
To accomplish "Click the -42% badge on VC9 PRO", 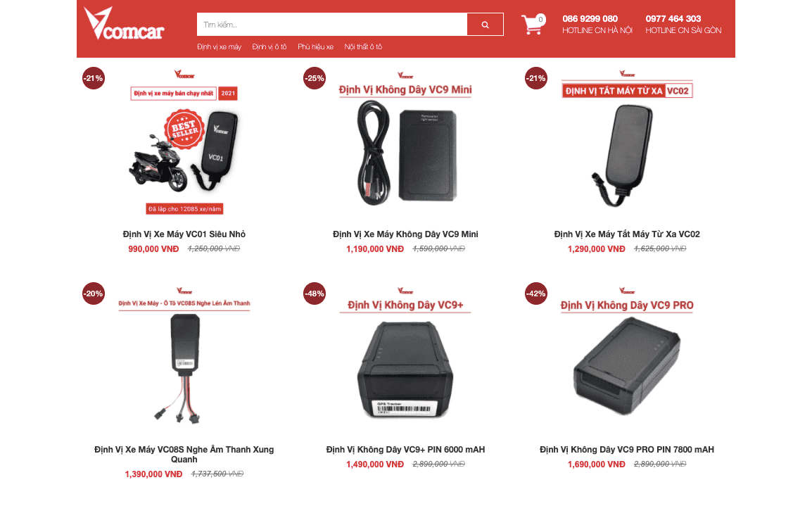I will (536, 293).
